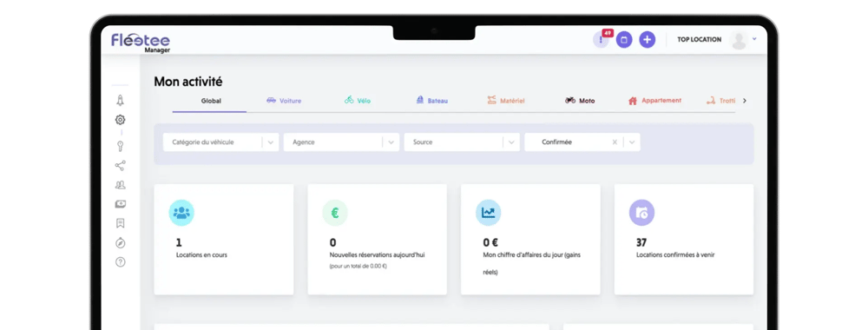Click the Mon chiffre d'affaires du jour label

coord(531,263)
